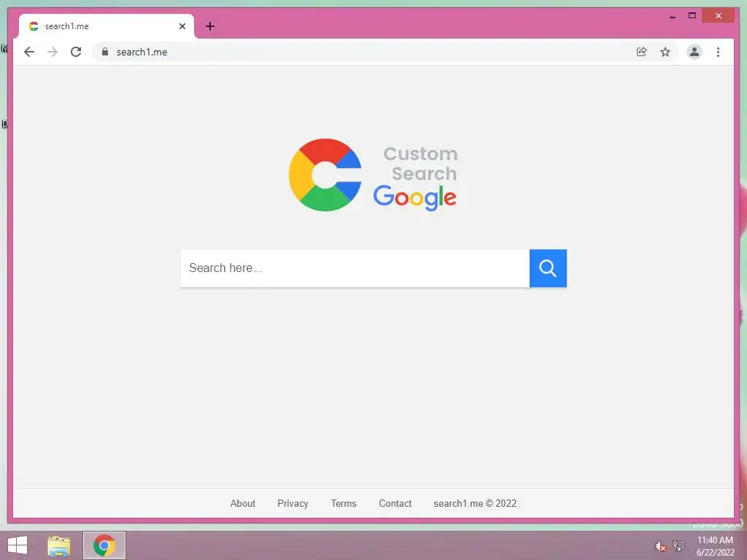Open the clock showing 11:40 AM

pyautogui.click(x=715, y=546)
